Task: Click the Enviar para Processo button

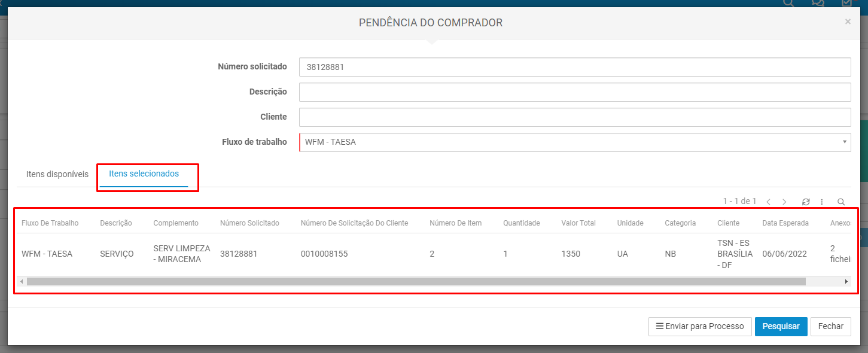Action: [700, 326]
